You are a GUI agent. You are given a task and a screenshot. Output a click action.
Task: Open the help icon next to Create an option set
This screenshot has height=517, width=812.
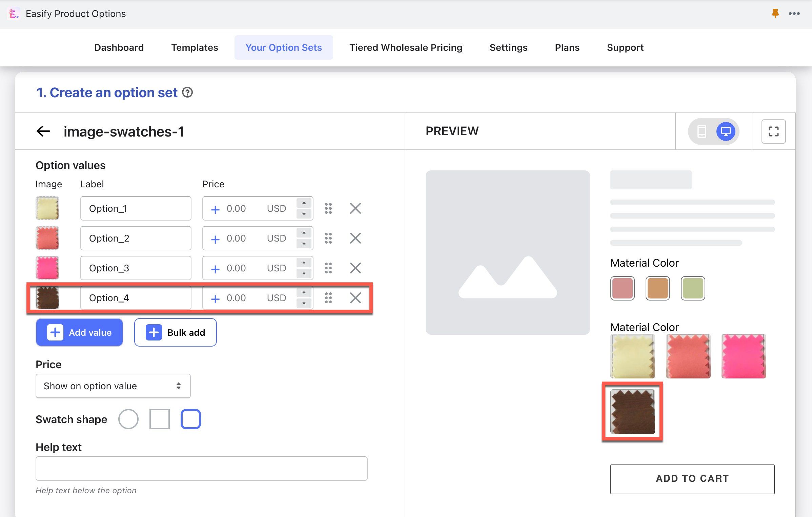(187, 92)
